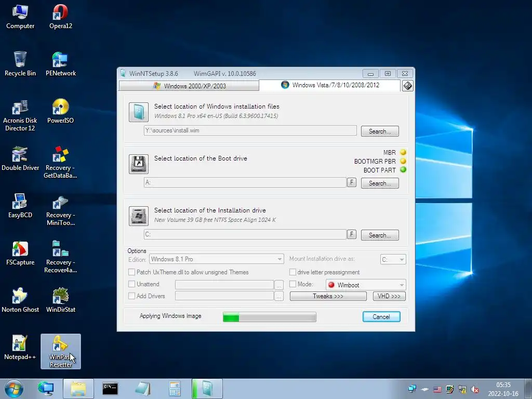Open the VHD >>> options
This screenshot has width=532, height=399.
pyautogui.click(x=389, y=296)
